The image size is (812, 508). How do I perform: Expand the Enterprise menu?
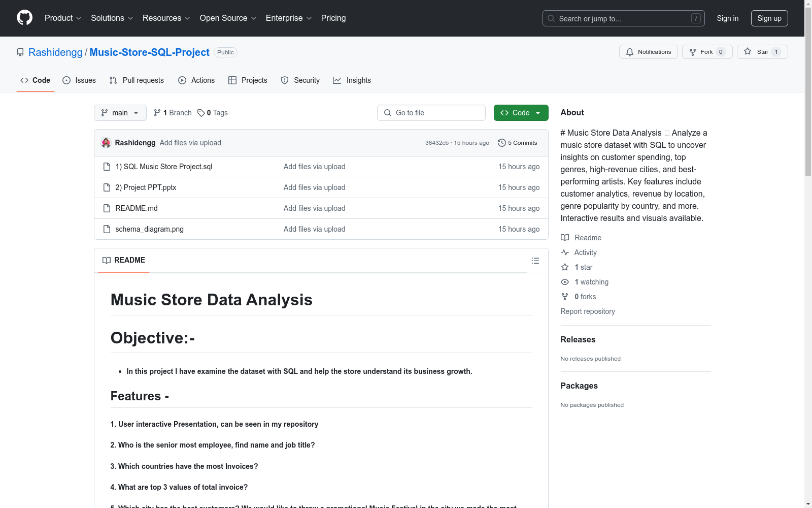point(289,18)
